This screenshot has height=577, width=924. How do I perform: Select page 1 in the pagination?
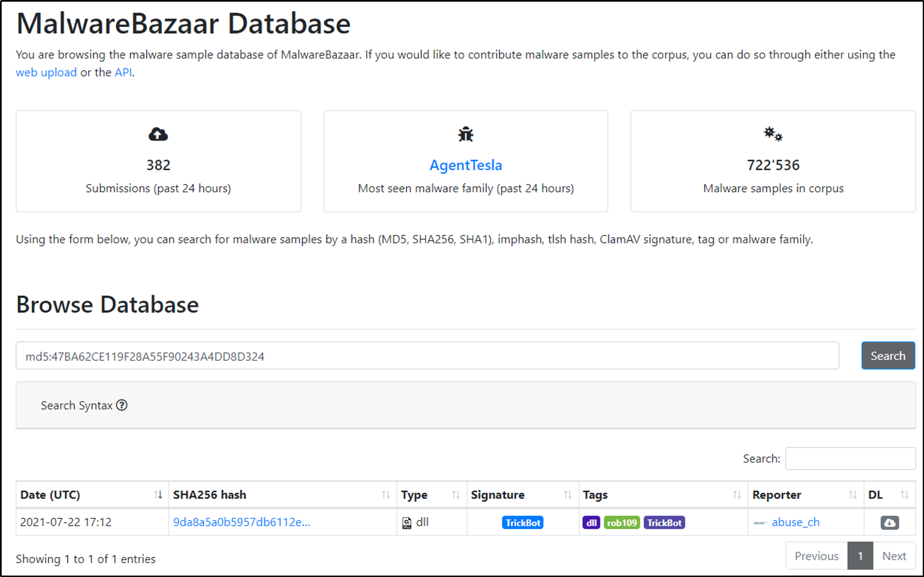pyautogui.click(x=860, y=556)
